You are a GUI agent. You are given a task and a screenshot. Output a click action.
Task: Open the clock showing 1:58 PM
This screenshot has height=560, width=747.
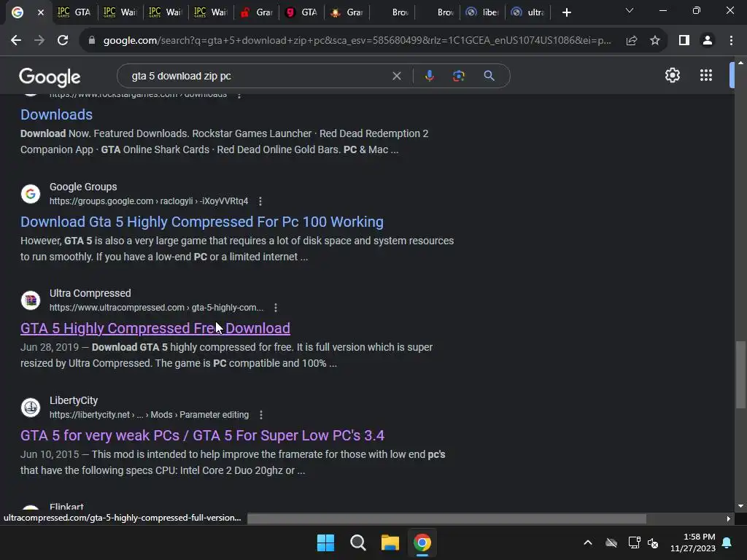(693, 542)
